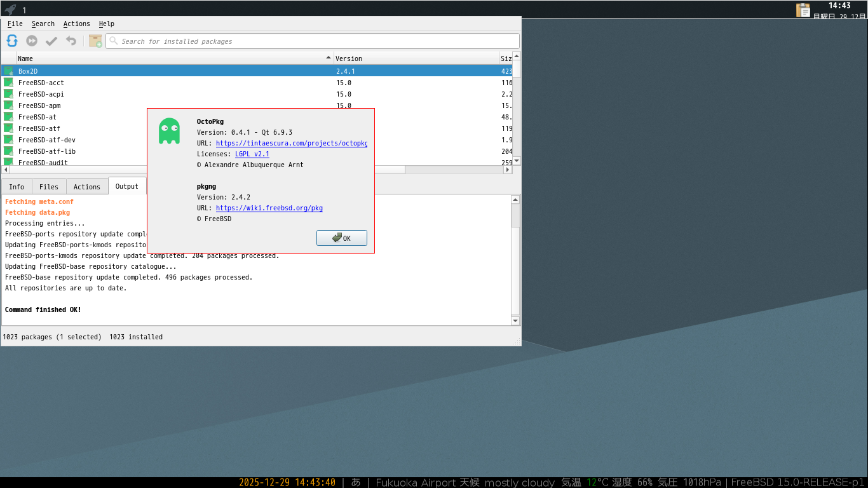Select the FreeBSD-acpi package row
Screen dimensions: 868x488
(257, 94)
